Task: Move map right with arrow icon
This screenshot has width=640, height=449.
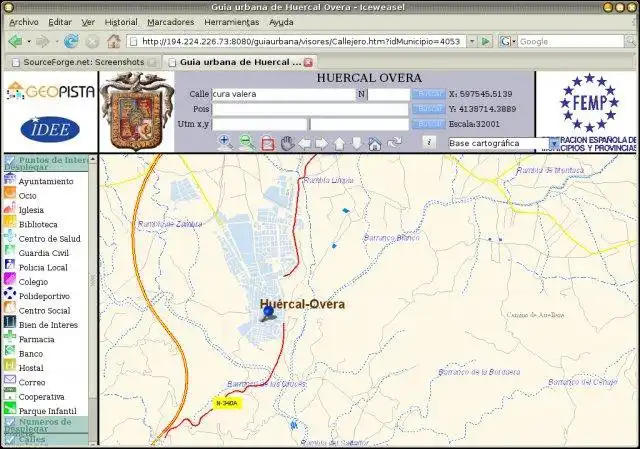Action: (x=322, y=143)
